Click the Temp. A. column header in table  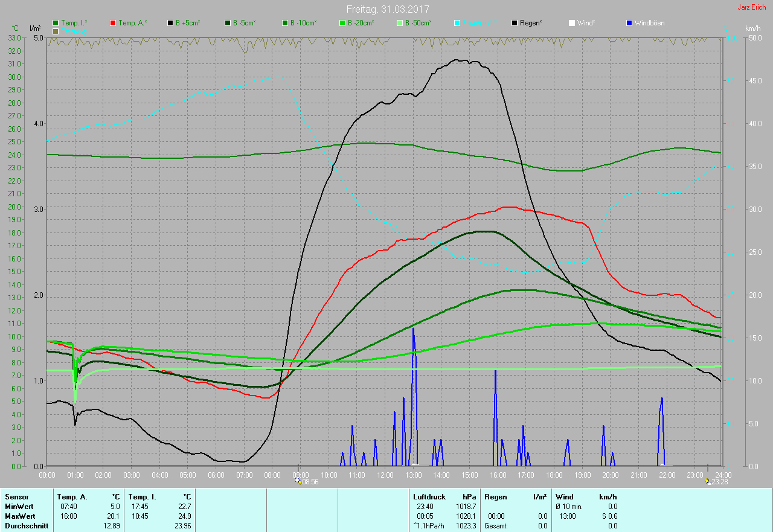pyautogui.click(x=72, y=497)
